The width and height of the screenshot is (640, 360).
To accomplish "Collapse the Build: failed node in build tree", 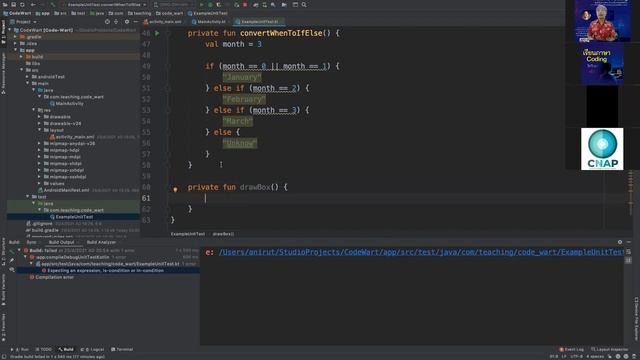I will point(19,250).
